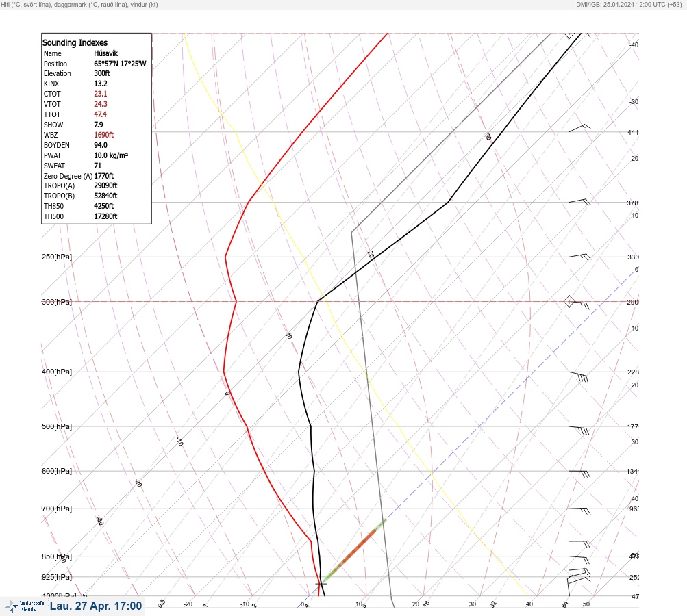This screenshot has width=687, height=616.
Task: Click the TH850 value 4250ft
Action: [104, 206]
